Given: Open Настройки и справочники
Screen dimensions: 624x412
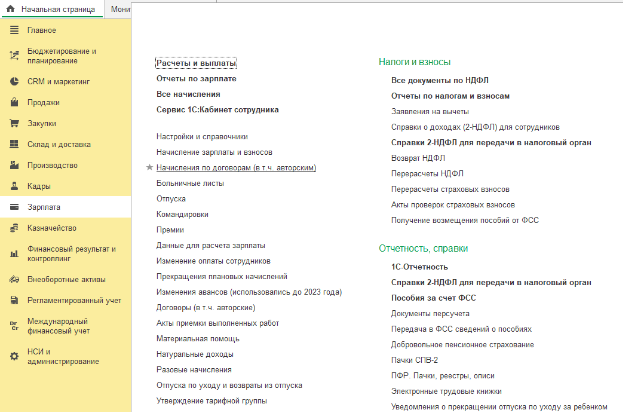Looking at the screenshot, I should point(202,137).
